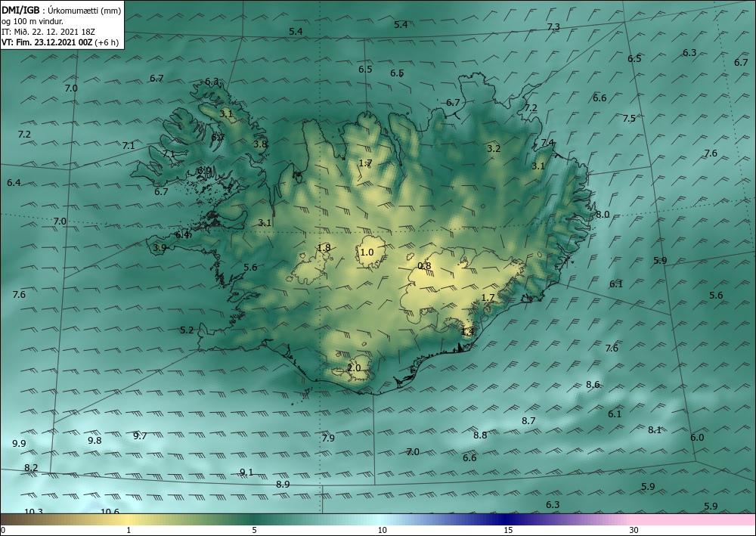The width and height of the screenshot is (756, 536).
Task: Click the '1' tick label on the color scale
Action: [129, 531]
